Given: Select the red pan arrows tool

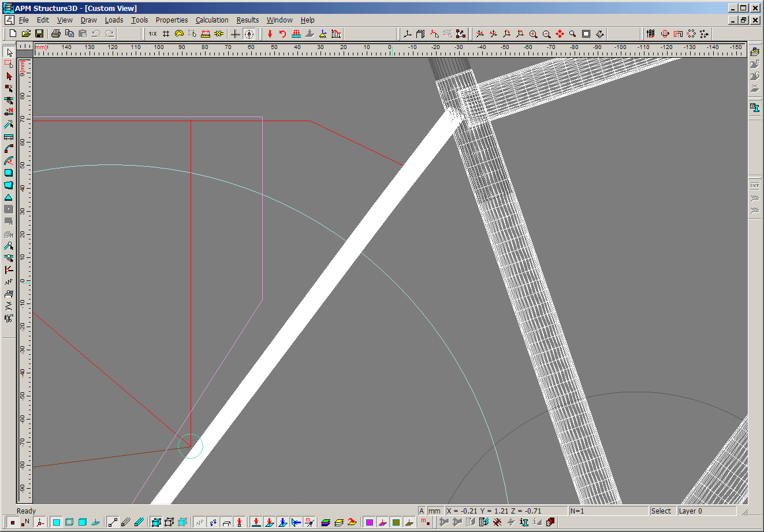Looking at the screenshot, I should [x=560, y=34].
